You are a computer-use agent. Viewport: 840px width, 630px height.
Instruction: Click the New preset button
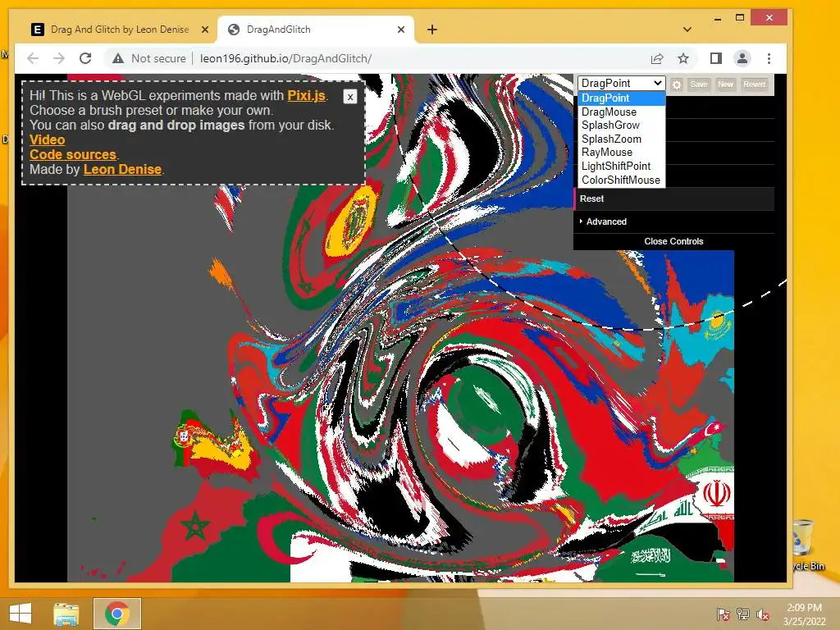tap(725, 84)
